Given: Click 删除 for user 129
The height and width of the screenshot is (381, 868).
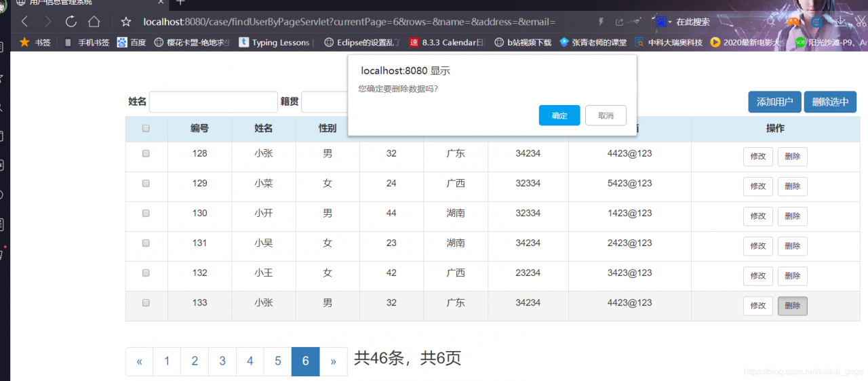Looking at the screenshot, I should tap(792, 186).
